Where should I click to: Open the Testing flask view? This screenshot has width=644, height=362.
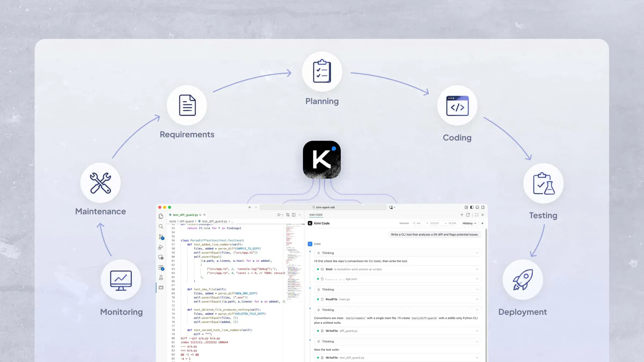point(161,278)
